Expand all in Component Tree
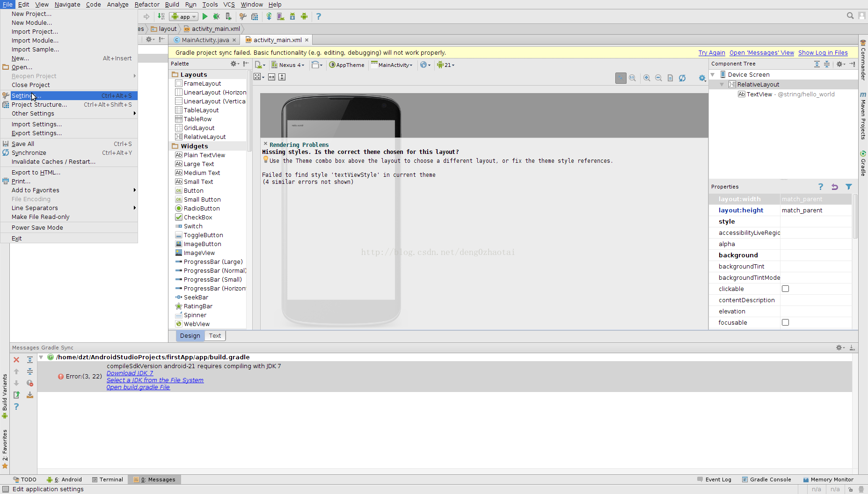This screenshot has width=868, height=494. coord(817,64)
